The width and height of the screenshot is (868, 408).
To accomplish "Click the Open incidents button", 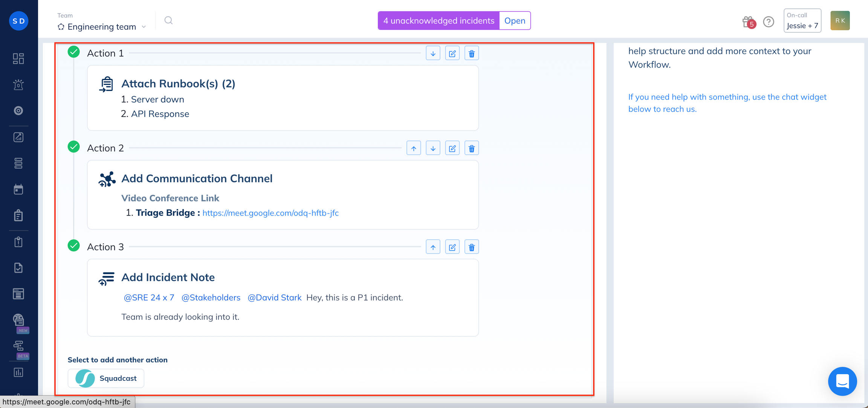I will click(x=515, y=20).
